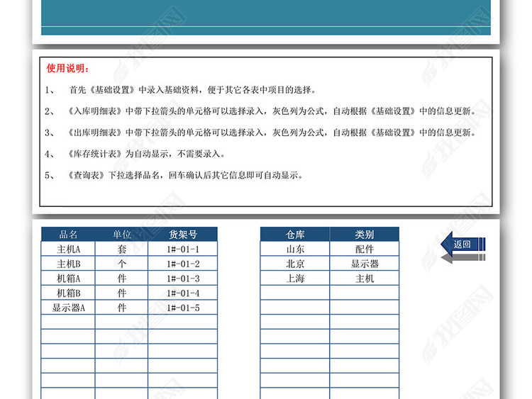Click the 主机A product cell
Screen dimensions: 532x399
[x=68, y=249]
